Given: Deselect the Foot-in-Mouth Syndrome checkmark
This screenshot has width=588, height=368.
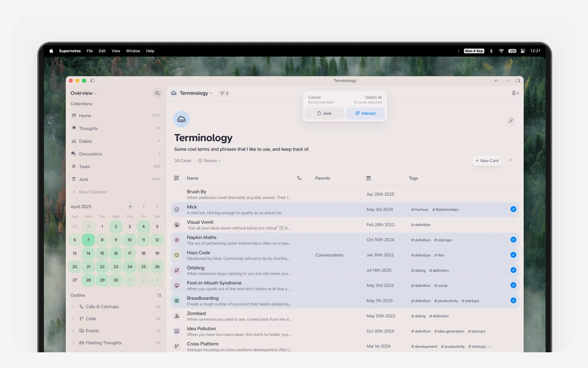Looking at the screenshot, I should pos(513,285).
